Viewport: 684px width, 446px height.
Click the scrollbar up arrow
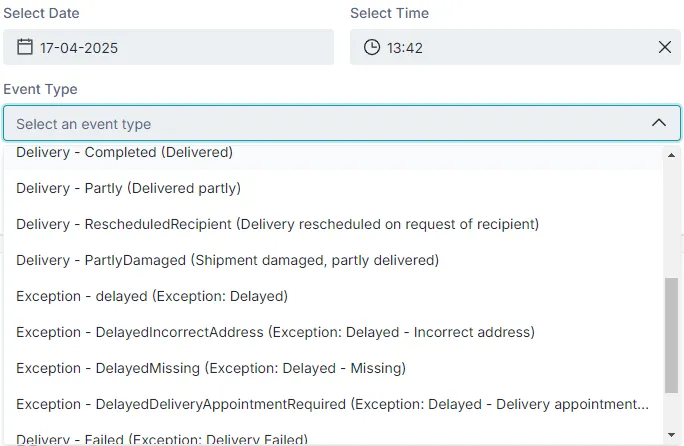[x=671, y=155]
